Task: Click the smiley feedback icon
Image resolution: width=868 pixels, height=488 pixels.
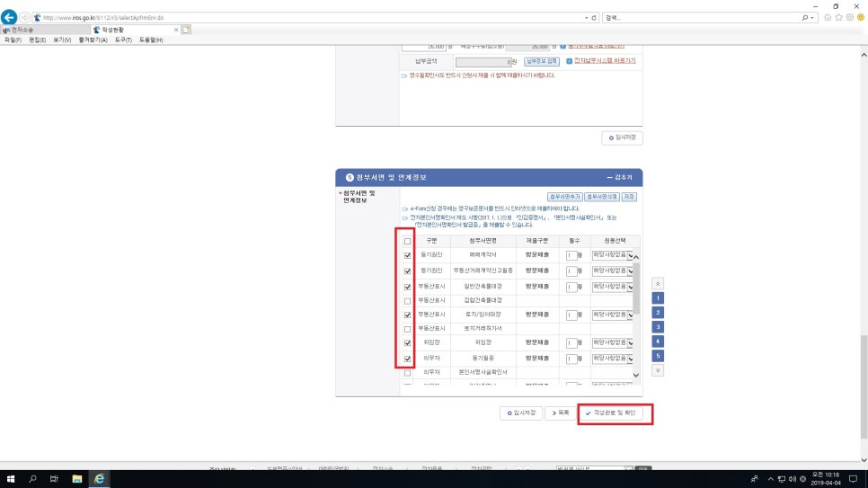Action: (861, 17)
